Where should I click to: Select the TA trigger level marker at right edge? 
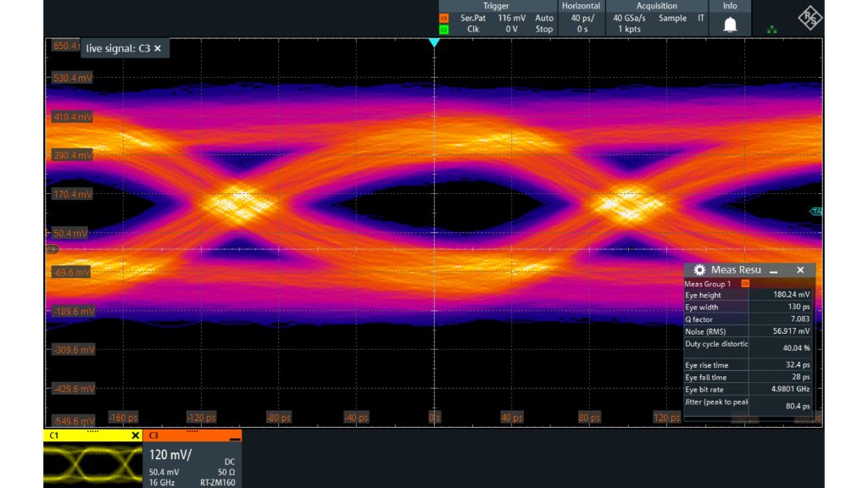816,211
